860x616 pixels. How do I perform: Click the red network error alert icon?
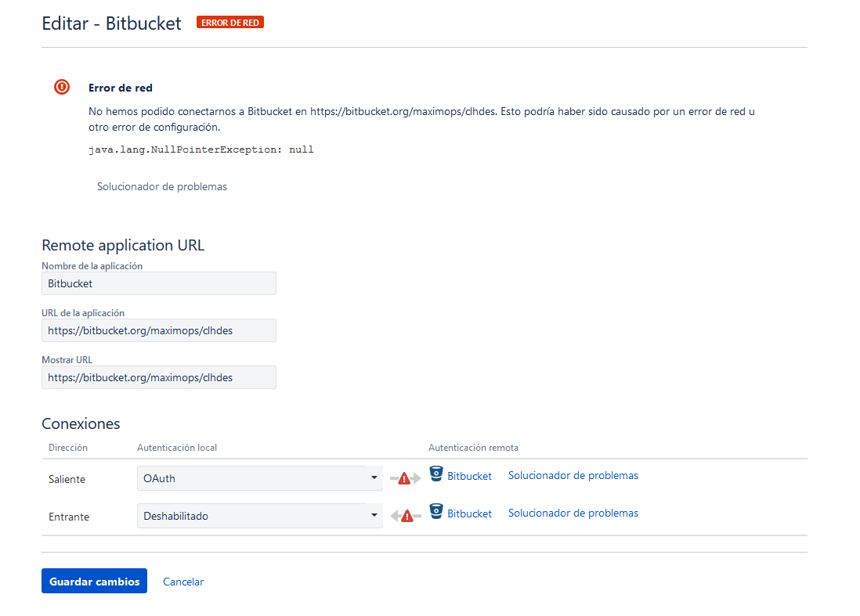62,87
